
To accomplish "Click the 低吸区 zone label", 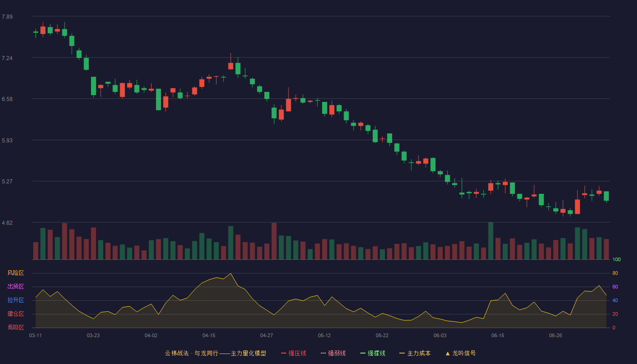I will click(x=15, y=327).
